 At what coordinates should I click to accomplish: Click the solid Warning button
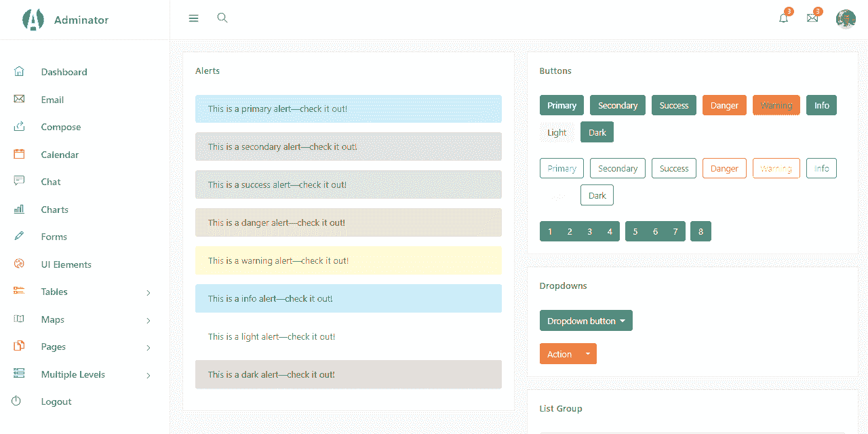coord(776,105)
